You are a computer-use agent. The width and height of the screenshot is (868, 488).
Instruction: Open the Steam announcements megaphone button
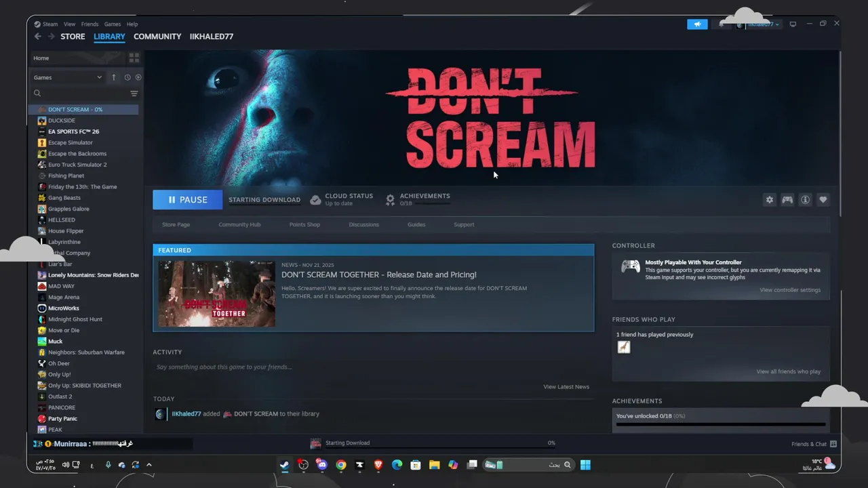click(697, 24)
